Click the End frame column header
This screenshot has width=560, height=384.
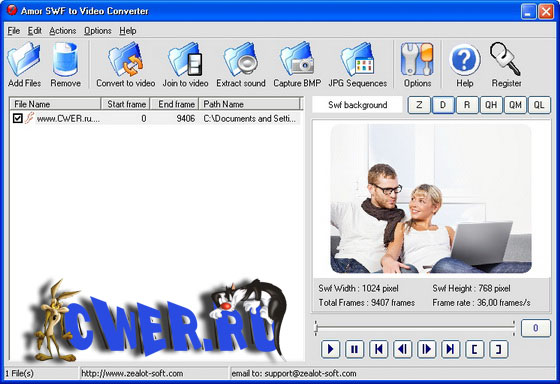point(174,104)
